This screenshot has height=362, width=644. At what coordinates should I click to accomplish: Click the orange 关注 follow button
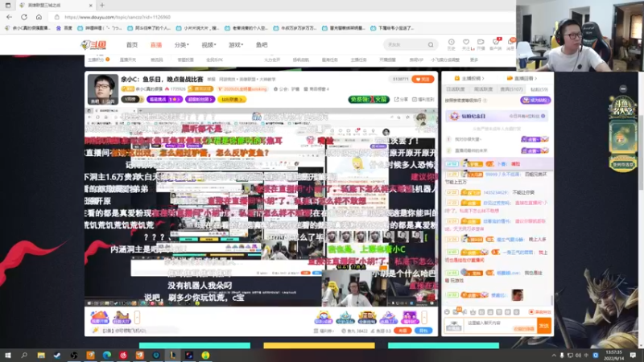[x=423, y=79]
